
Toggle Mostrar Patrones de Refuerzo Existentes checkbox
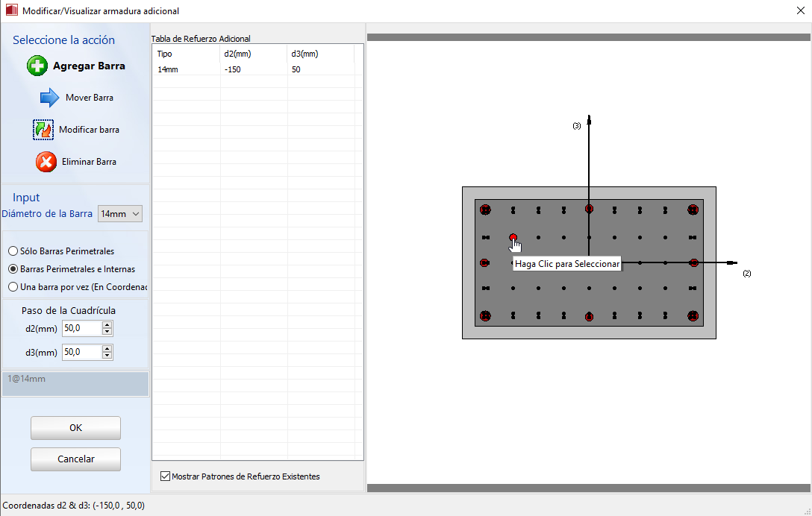166,476
